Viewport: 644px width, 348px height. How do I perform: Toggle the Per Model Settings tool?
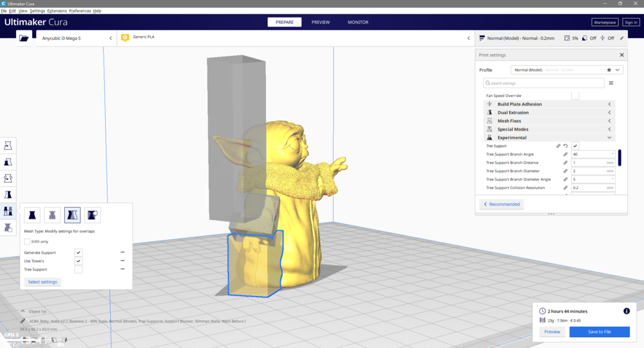(8, 212)
